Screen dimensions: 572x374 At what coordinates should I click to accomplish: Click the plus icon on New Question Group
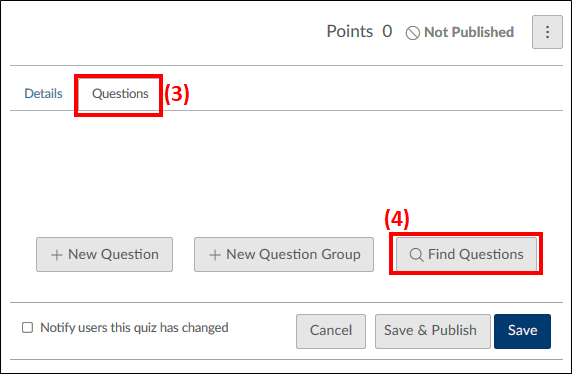click(215, 255)
